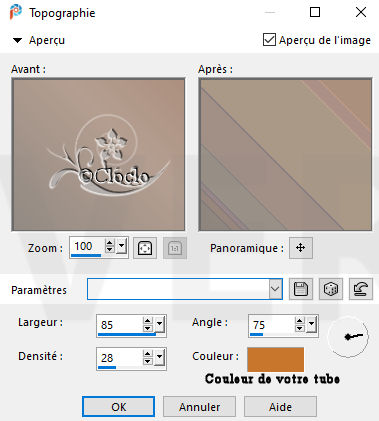Collapse the Aperçu preview section
This screenshot has width=379, height=421.
tap(17, 41)
